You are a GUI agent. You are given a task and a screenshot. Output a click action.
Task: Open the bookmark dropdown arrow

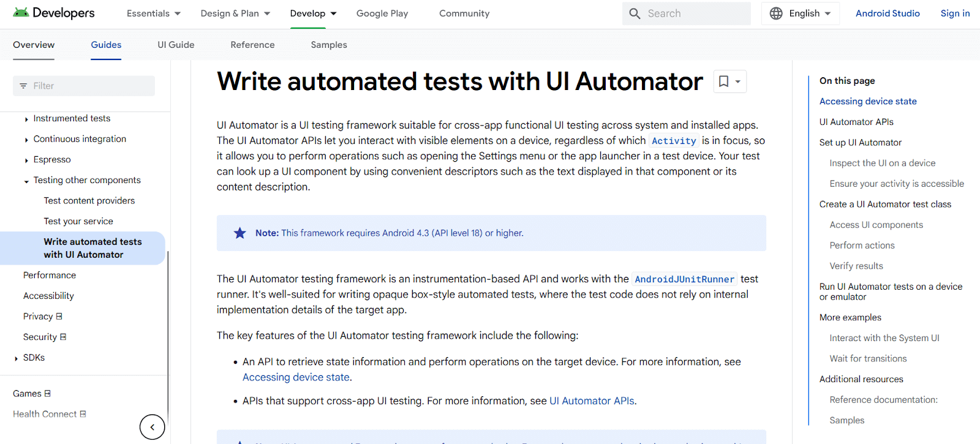(x=738, y=81)
